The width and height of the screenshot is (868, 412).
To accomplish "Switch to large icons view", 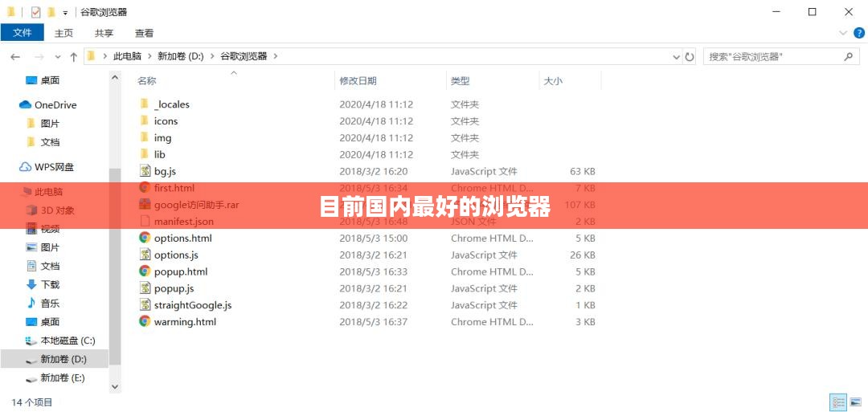I will pos(854,402).
